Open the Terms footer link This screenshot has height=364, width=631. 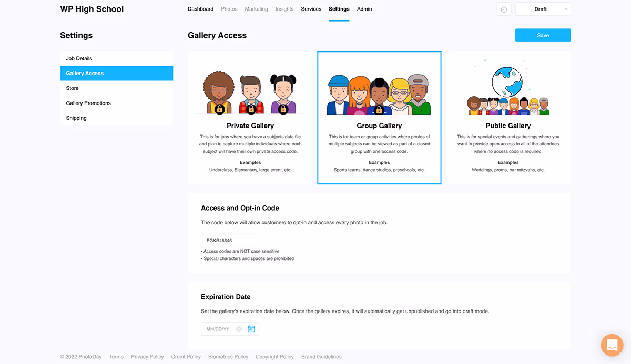click(116, 357)
